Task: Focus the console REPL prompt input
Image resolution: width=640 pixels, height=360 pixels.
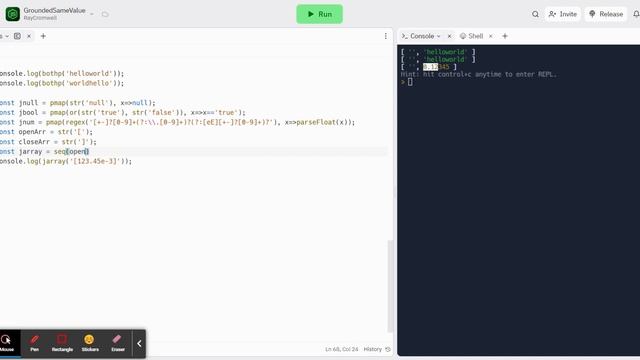Action: (x=410, y=82)
